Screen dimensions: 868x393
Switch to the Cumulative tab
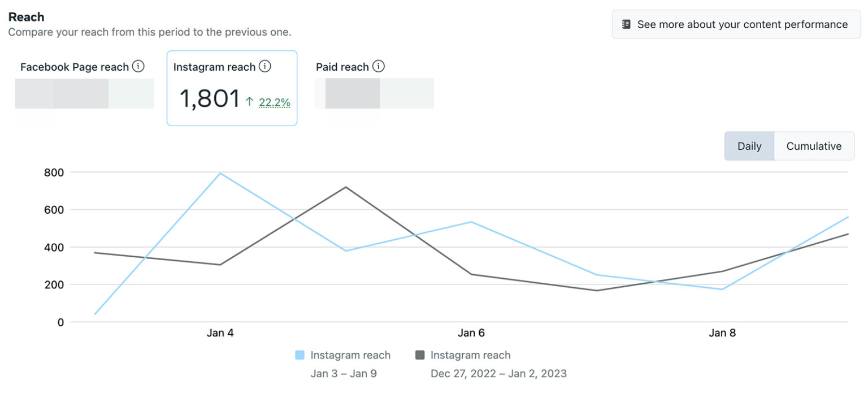coord(814,145)
